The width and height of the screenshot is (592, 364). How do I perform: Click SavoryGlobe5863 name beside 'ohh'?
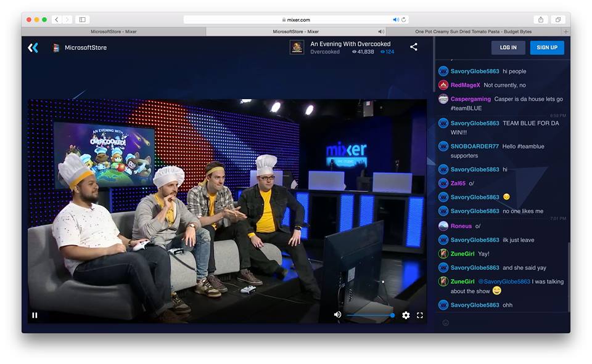[x=475, y=305]
